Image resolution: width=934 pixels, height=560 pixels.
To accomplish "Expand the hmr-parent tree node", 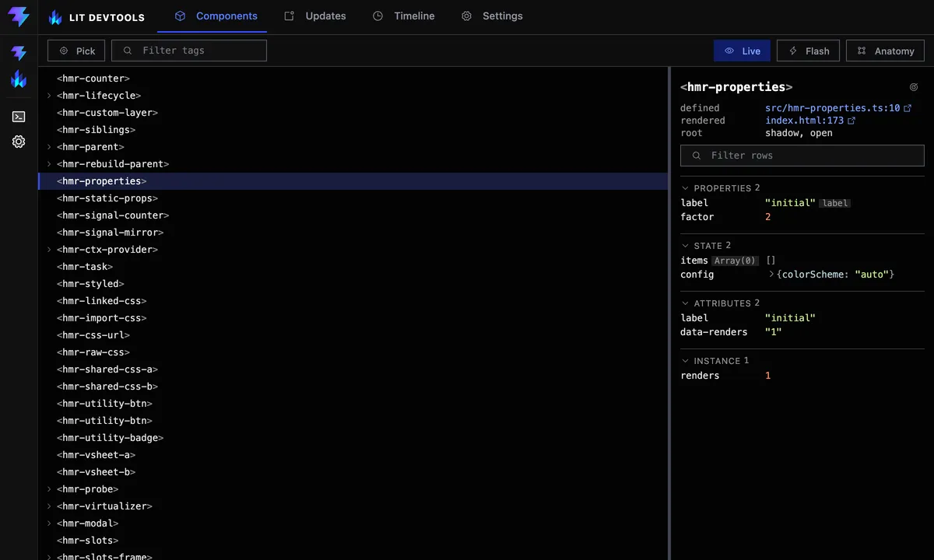I will click(x=49, y=147).
